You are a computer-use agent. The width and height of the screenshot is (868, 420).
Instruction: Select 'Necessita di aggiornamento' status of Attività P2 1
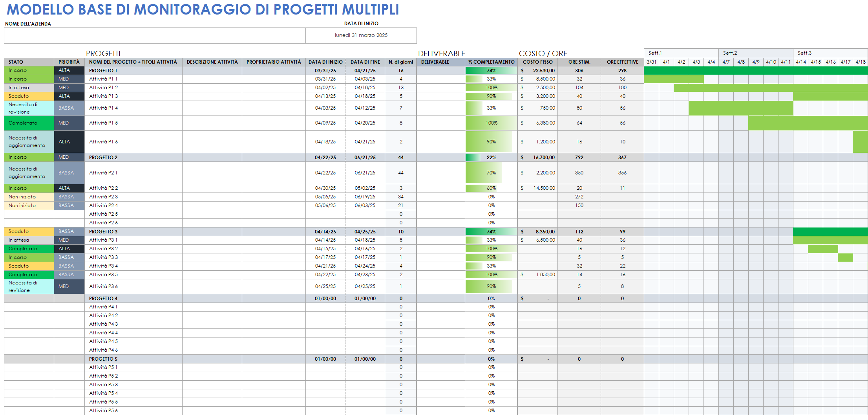point(29,173)
